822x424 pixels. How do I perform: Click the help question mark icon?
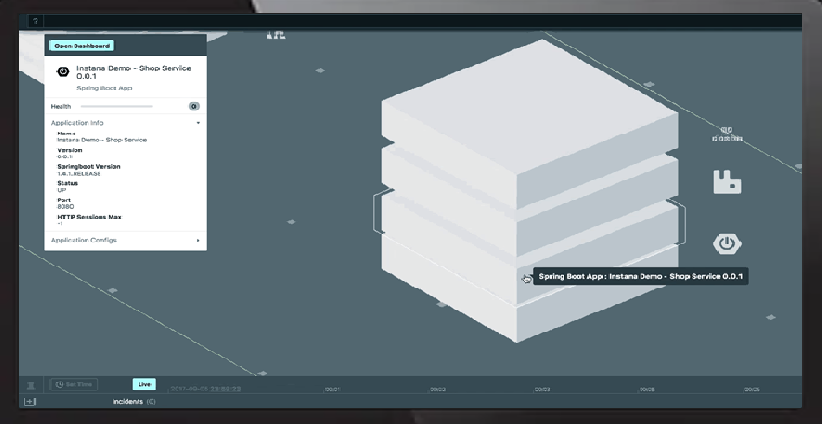tap(36, 21)
